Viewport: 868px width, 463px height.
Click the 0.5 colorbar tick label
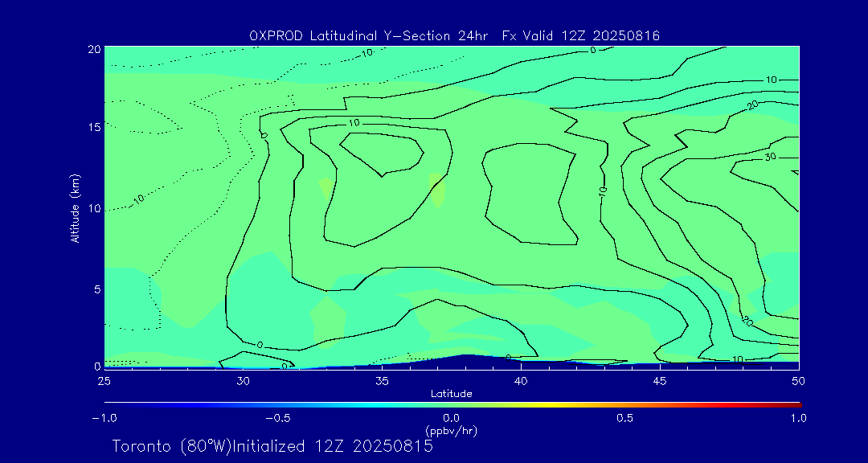(624, 418)
